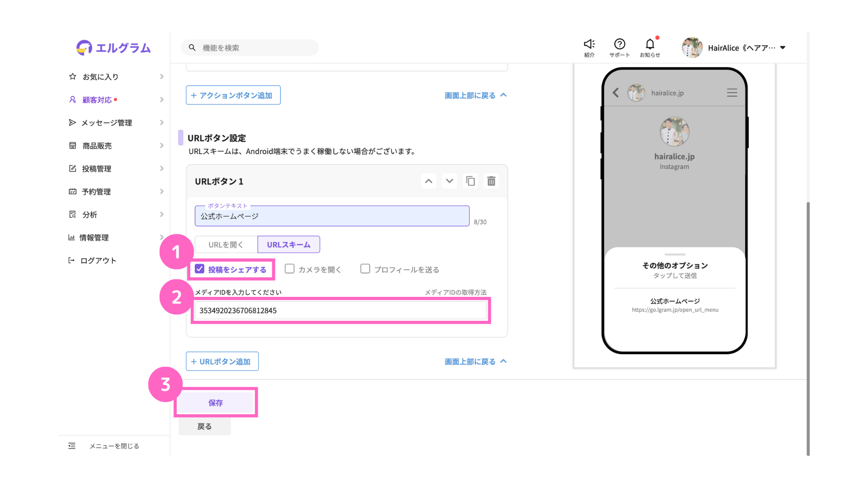The width and height of the screenshot is (868, 488).
Task: Uncheck 投稿をシェアする checkbox
Action: tap(199, 269)
